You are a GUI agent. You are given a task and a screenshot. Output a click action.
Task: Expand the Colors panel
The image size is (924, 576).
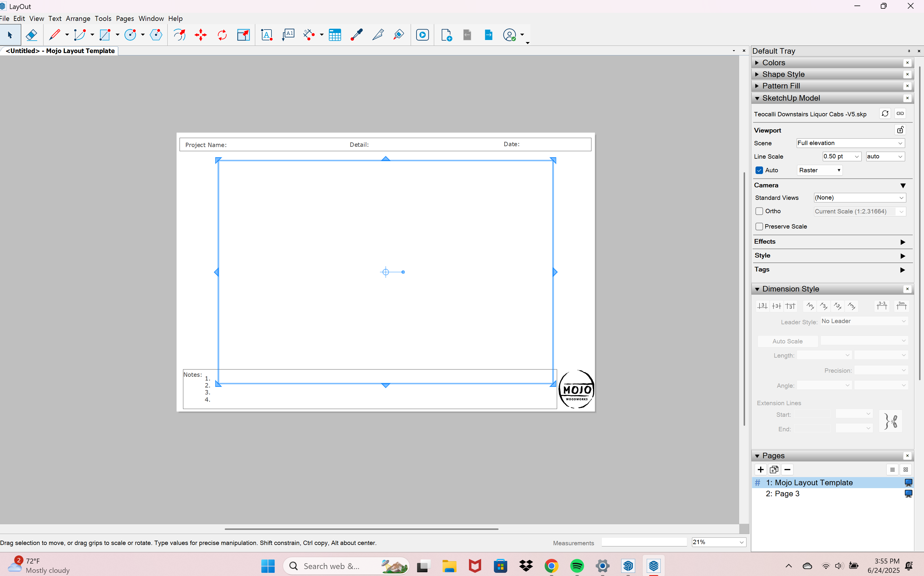(757, 63)
